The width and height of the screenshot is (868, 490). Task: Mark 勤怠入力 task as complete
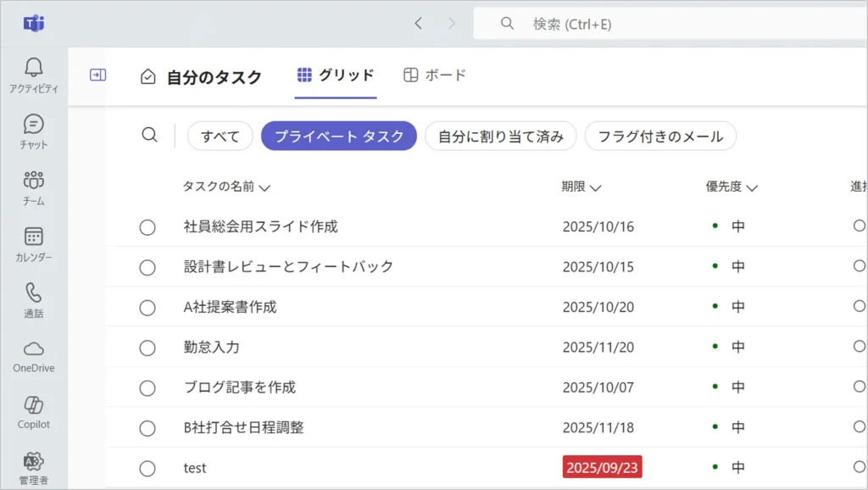147,348
